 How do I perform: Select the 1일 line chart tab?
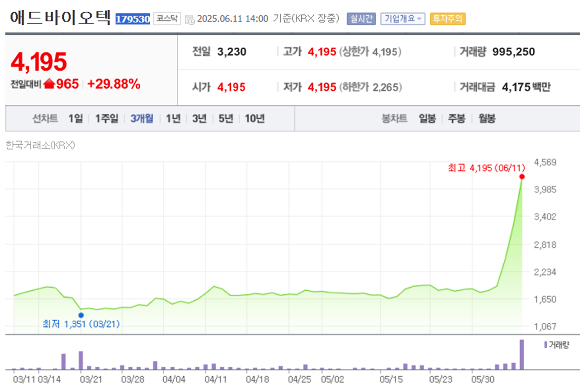coord(76,118)
